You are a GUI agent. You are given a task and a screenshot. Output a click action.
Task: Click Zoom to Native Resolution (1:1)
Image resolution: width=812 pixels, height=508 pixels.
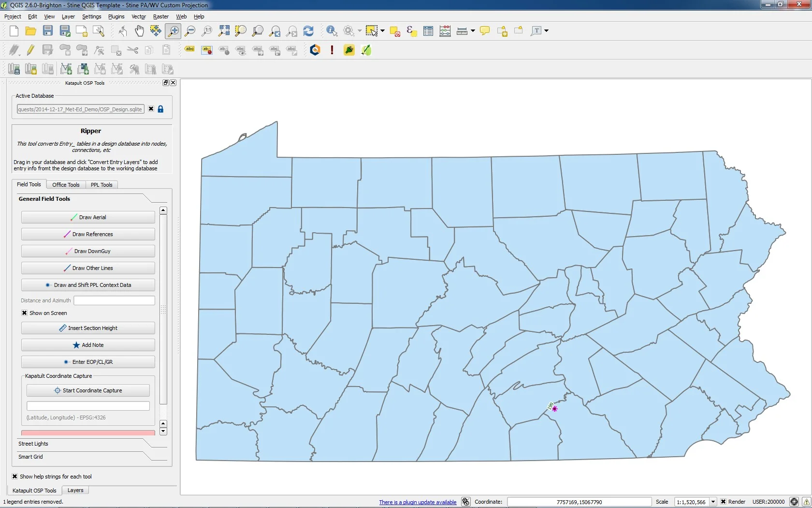pyautogui.click(x=207, y=31)
